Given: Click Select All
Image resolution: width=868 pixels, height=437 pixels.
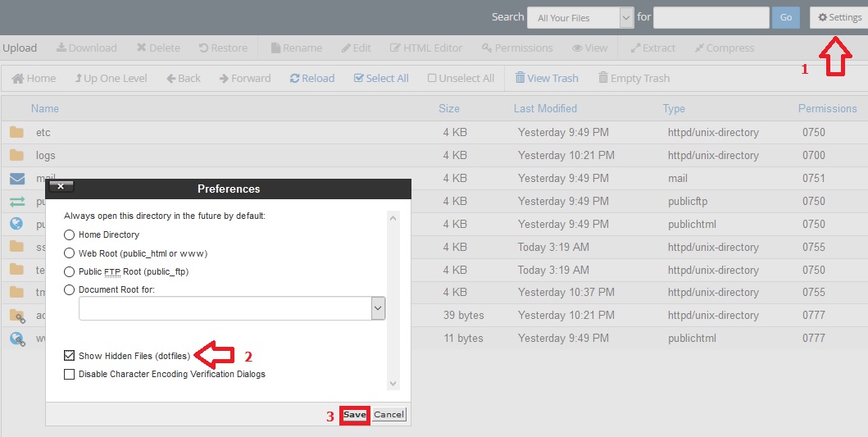Looking at the screenshot, I should pyautogui.click(x=381, y=78).
